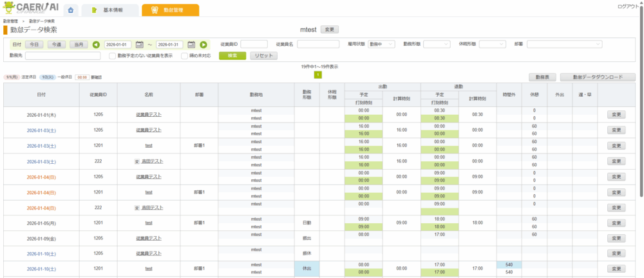
Task: Click the 従業員ID input field
Action: tap(254, 44)
